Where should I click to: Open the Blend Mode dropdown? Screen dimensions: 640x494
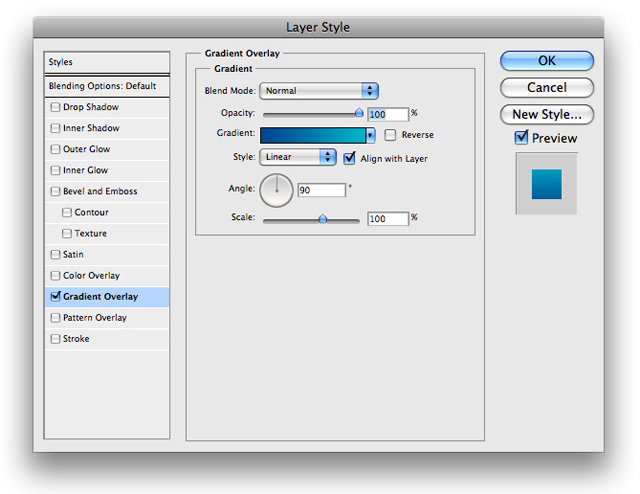pos(319,91)
